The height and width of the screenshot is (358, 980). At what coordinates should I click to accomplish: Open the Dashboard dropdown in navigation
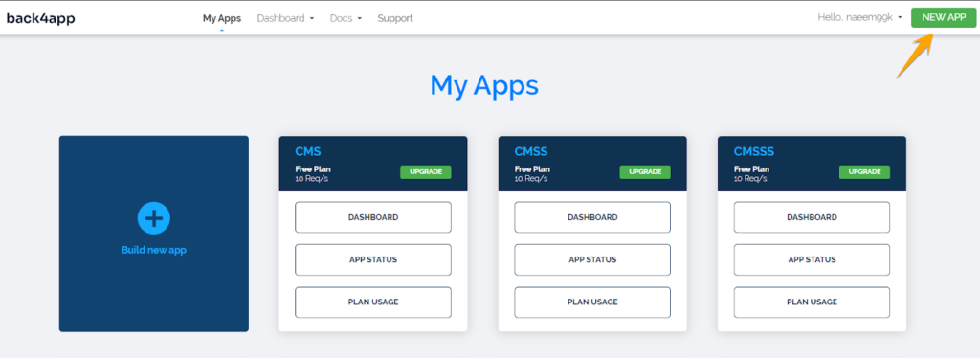[x=285, y=18]
